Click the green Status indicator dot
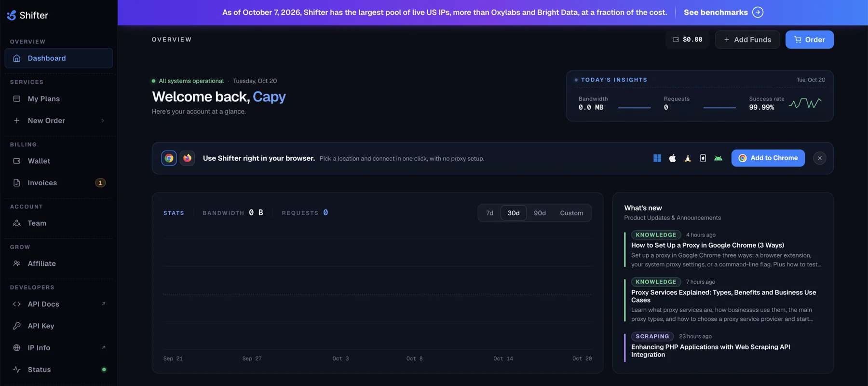This screenshot has height=386, width=868. coord(104,370)
